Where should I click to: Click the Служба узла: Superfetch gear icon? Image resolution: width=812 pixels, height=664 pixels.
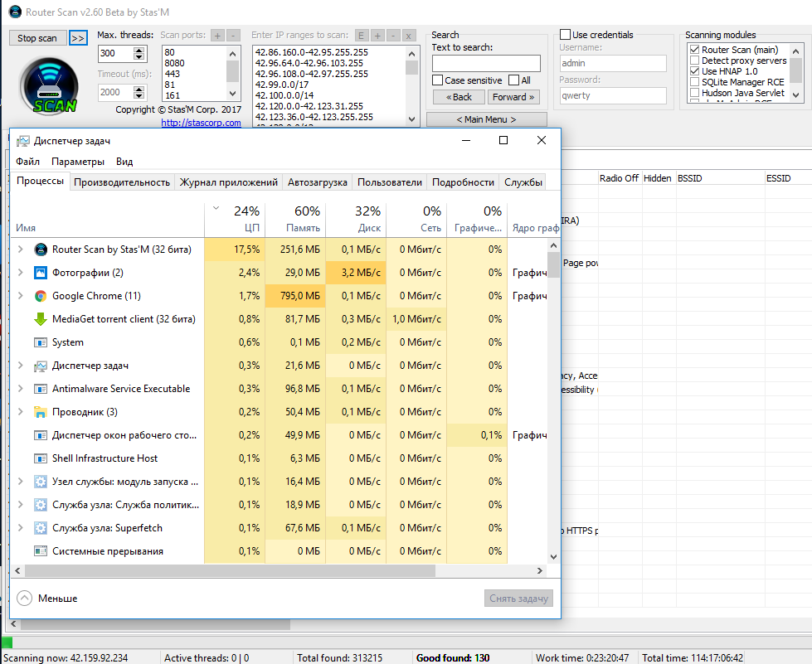pos(41,528)
